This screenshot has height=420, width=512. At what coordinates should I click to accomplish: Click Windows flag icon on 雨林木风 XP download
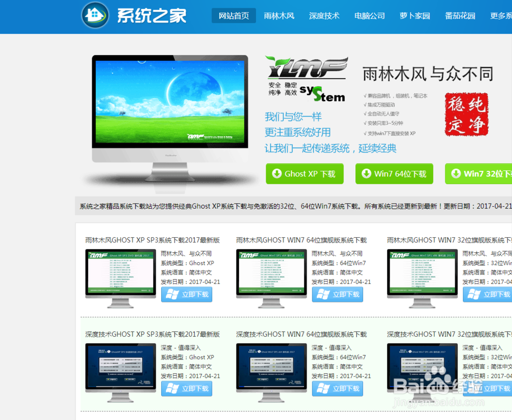[173, 294]
